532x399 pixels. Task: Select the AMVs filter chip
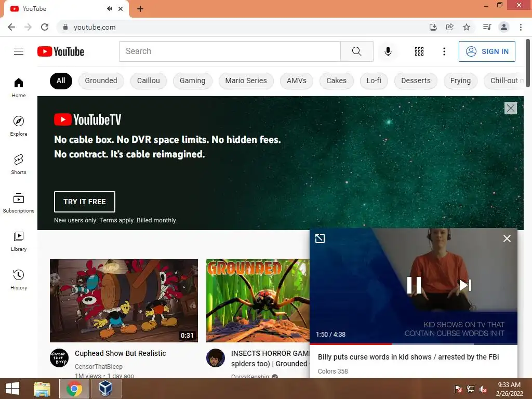[296, 81]
